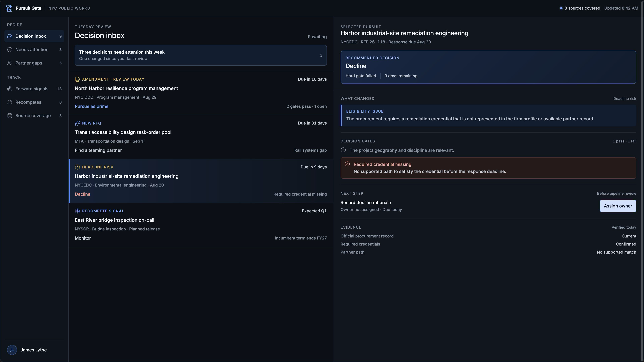Click the 8 sources covered status indicator

[580, 8]
